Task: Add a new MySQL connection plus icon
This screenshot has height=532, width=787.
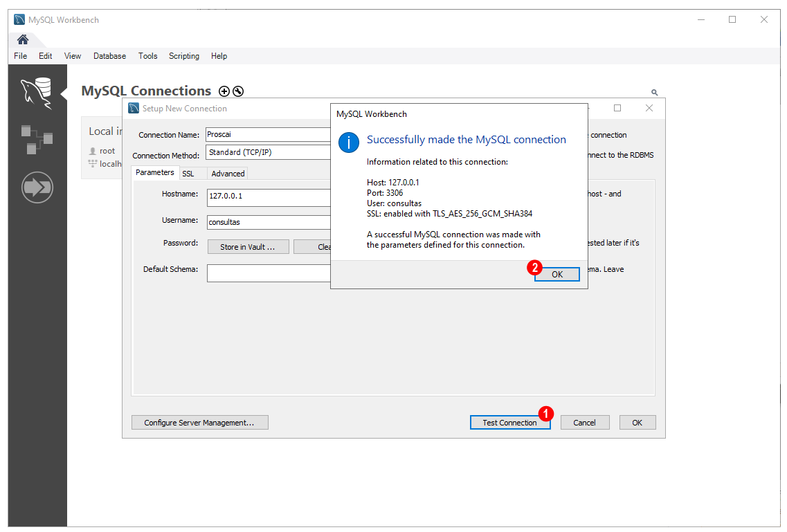Action: [224, 91]
